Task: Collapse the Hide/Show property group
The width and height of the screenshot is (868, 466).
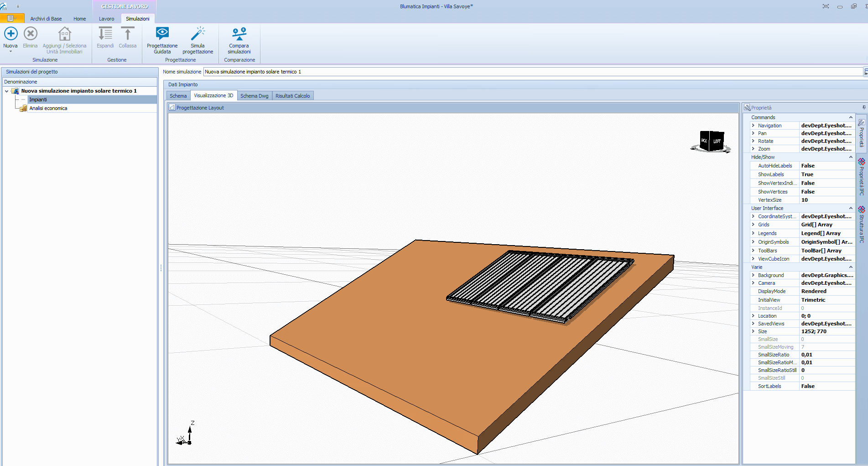Action: click(850, 157)
